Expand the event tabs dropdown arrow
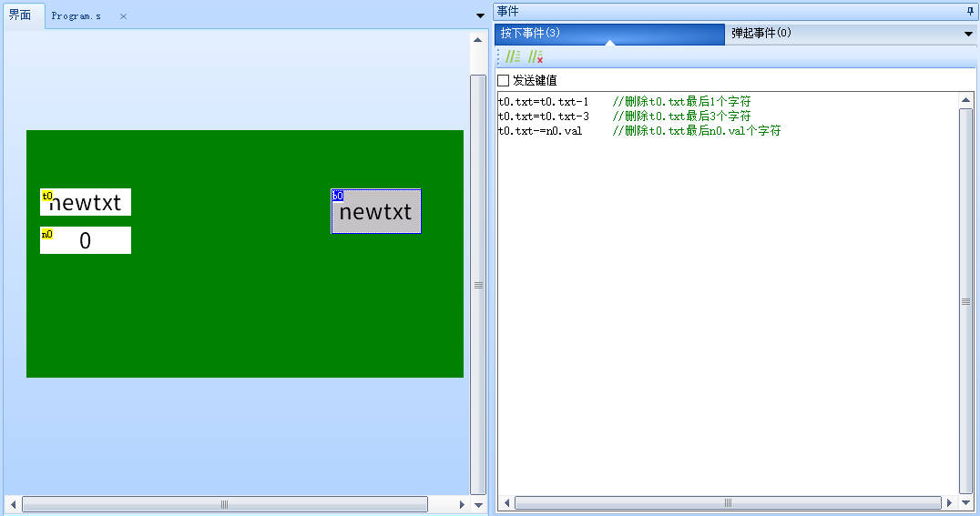 (x=968, y=34)
